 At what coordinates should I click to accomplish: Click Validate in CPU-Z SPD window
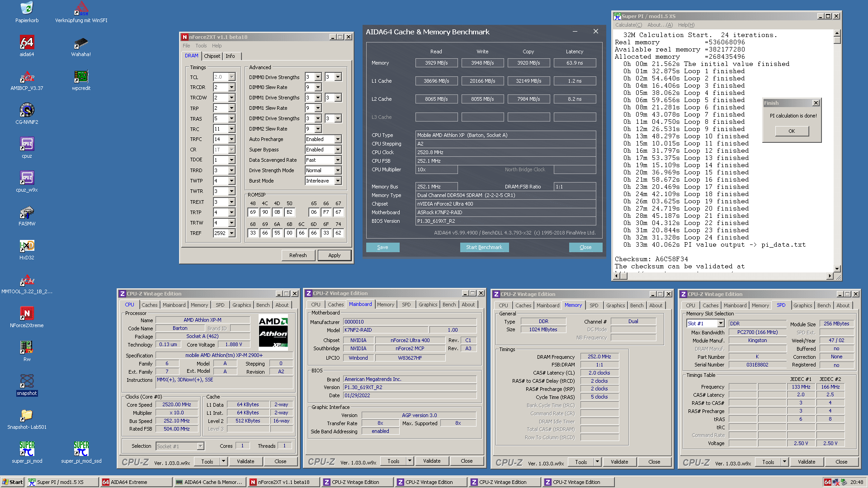(x=807, y=462)
